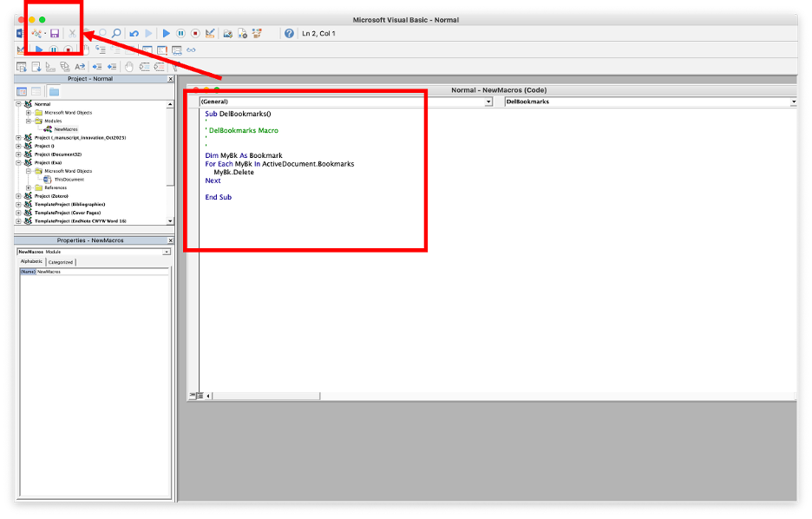The height and width of the screenshot is (519, 812).
Task: Click the Reset stop icon in top toolbar
Action: tap(195, 34)
